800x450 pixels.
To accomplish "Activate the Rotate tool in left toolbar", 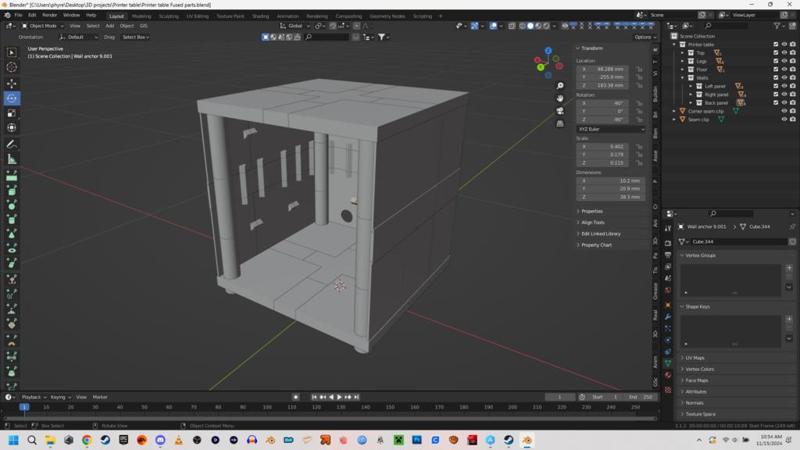I will click(11, 98).
